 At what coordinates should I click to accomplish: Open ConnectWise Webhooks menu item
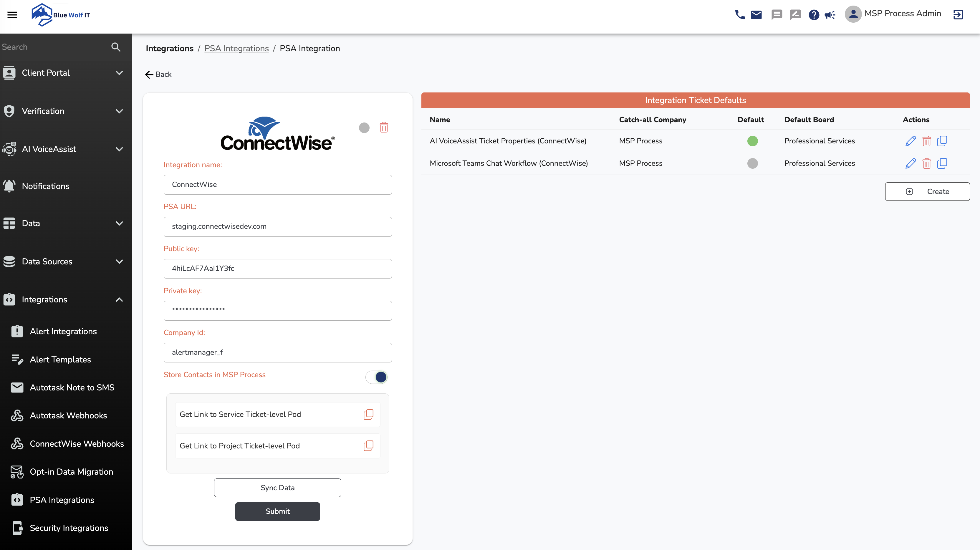77,443
